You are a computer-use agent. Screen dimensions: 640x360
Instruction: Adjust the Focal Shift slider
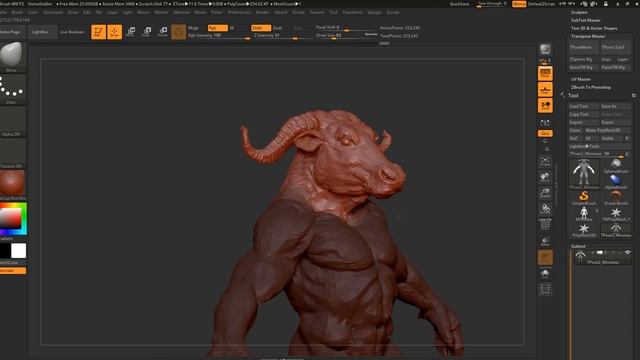(346, 27)
